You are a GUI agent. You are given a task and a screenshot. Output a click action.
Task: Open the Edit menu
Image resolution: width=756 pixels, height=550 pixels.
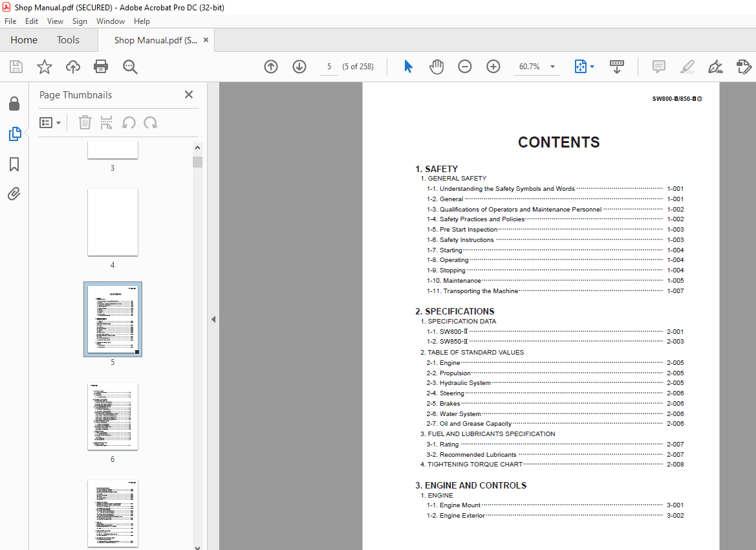point(32,21)
